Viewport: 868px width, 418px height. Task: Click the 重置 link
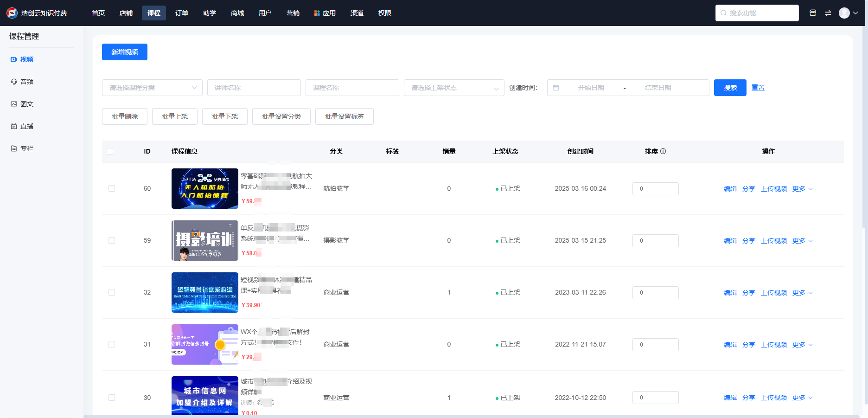click(758, 88)
